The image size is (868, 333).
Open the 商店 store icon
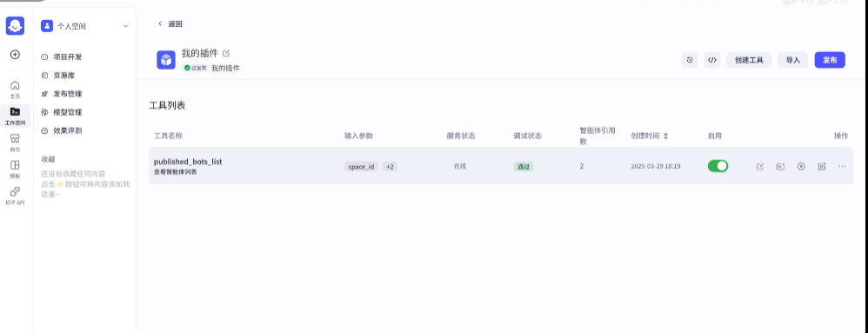(x=15, y=143)
